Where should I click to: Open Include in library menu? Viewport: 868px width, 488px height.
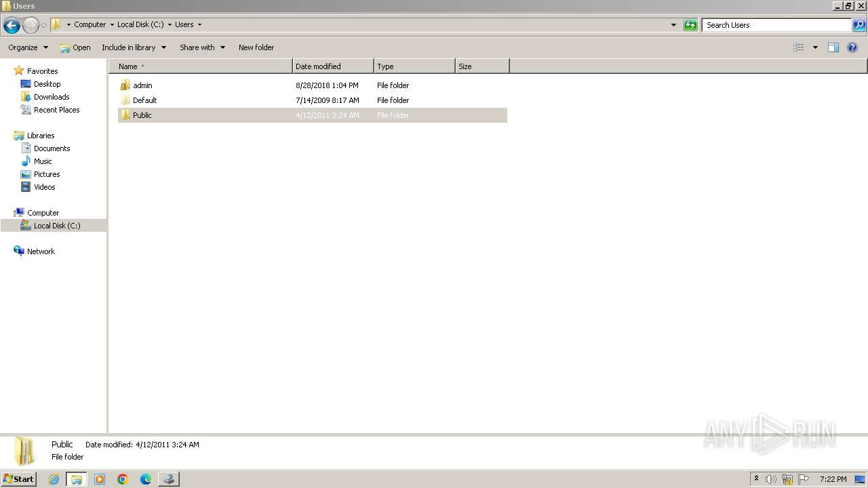tap(134, 47)
